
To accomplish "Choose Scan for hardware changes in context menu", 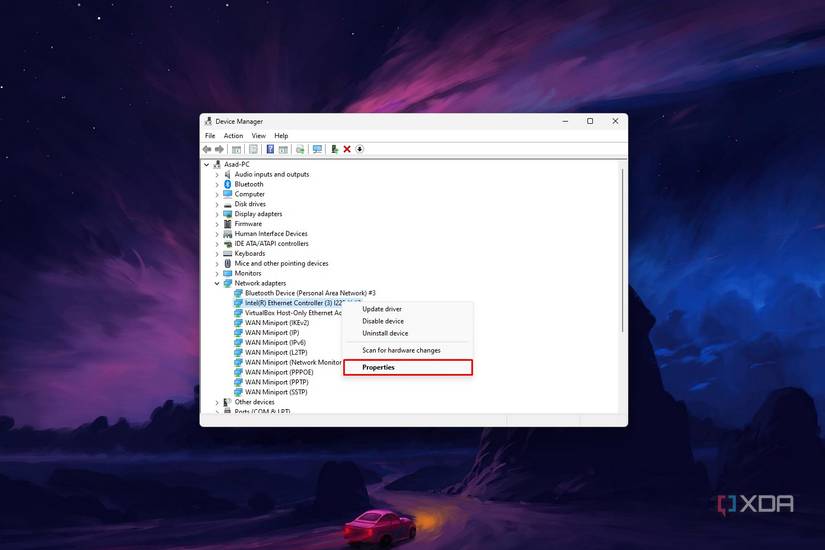I will tap(408, 350).
